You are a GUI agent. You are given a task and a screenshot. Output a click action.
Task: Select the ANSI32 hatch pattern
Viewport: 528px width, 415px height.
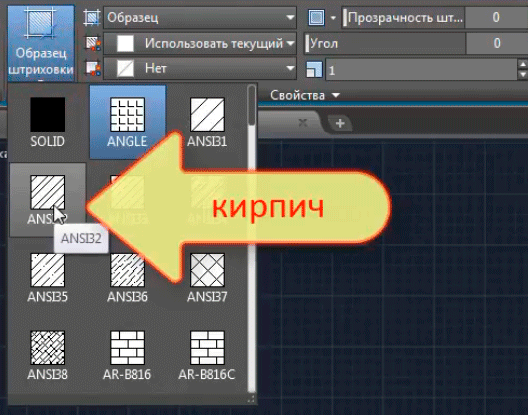coord(47,200)
